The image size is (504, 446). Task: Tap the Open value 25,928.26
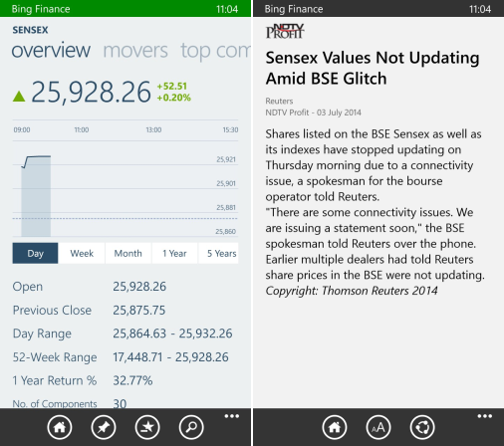[x=139, y=287]
